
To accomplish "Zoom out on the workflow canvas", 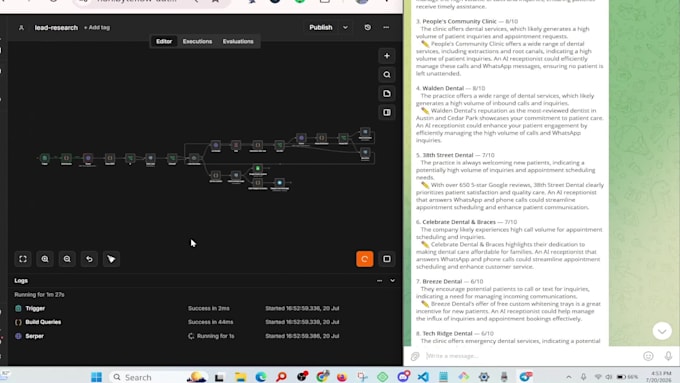I will 67,259.
